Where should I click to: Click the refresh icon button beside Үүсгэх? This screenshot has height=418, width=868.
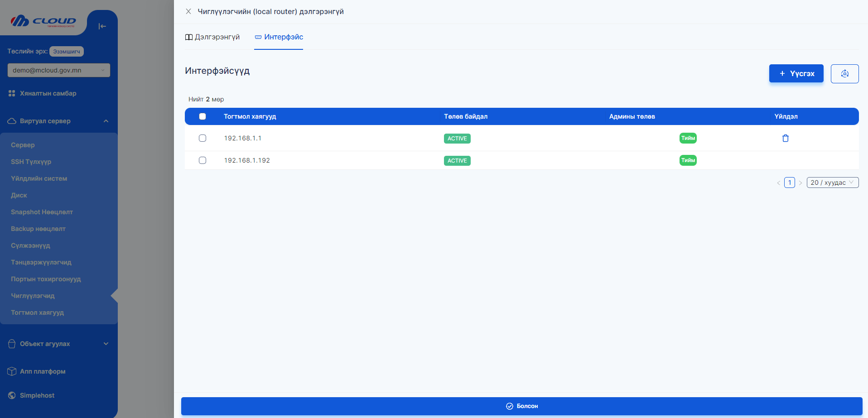[844, 74]
